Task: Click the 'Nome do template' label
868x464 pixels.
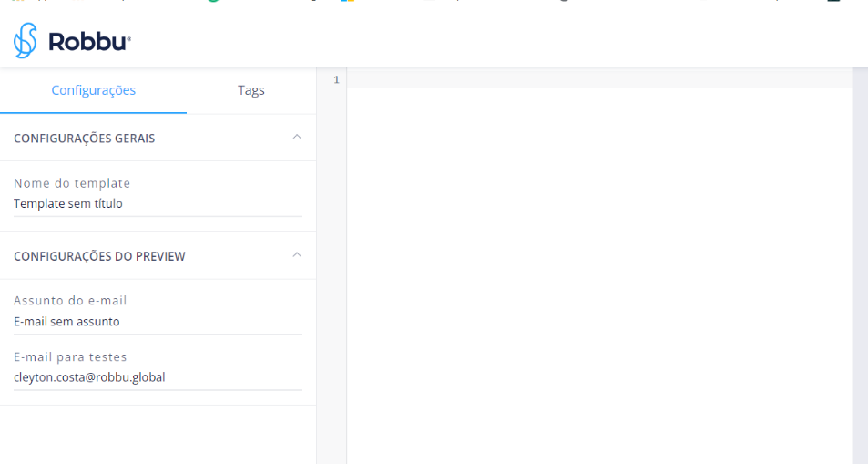Action: tap(72, 183)
